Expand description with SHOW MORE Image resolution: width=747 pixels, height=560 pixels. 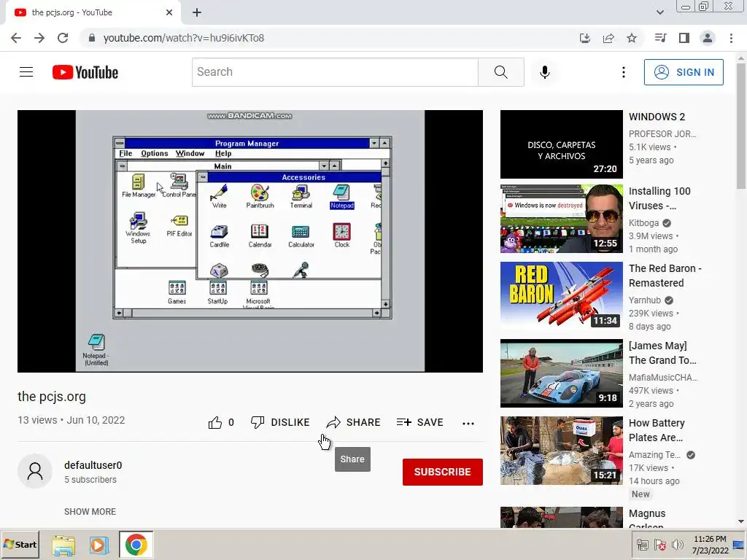click(90, 511)
